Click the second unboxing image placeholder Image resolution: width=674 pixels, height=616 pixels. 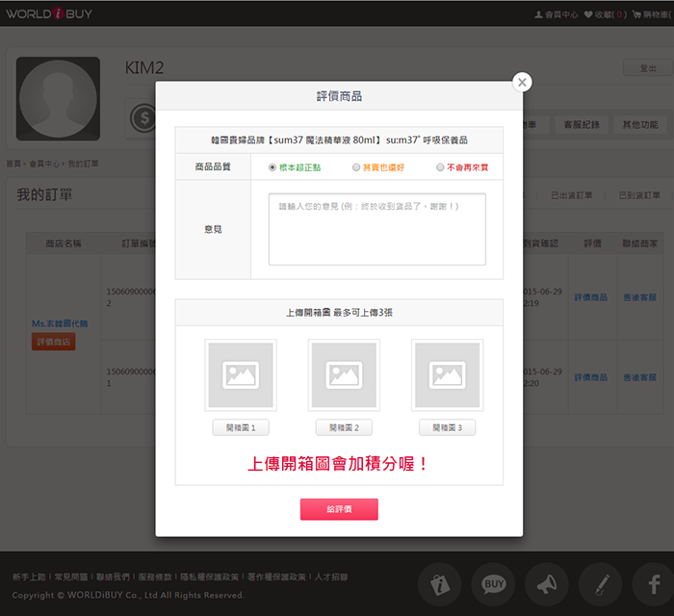(x=344, y=375)
